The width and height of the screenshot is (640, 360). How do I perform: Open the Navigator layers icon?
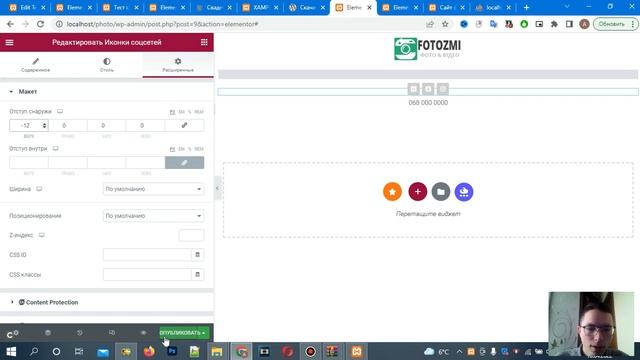pos(48,333)
